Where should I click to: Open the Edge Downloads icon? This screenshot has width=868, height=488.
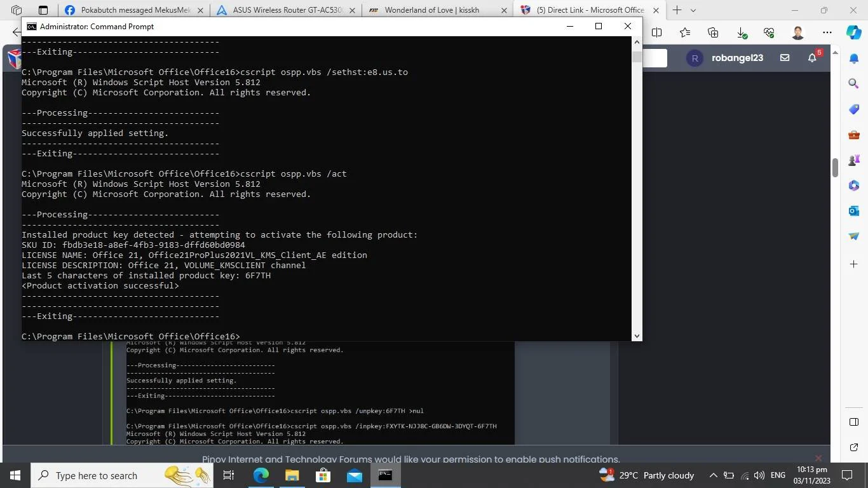741,32
